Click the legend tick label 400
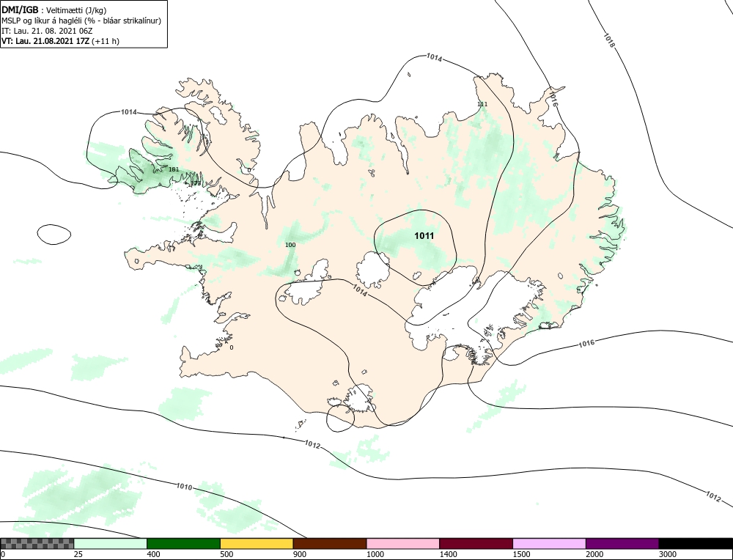The image size is (733, 560). point(153,555)
